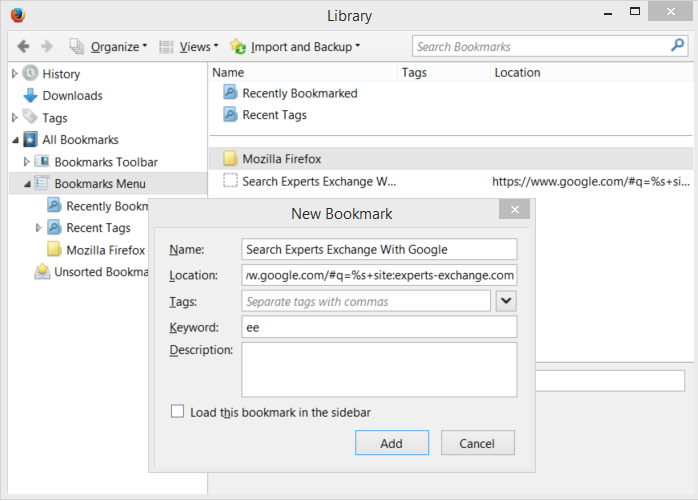Click the All Bookmarks star icon
The height and width of the screenshot is (501, 698).
click(30, 139)
